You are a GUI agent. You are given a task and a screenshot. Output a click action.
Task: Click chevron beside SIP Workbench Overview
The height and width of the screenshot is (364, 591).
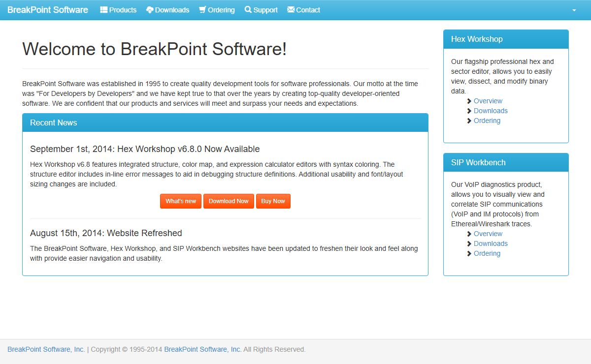(x=469, y=234)
